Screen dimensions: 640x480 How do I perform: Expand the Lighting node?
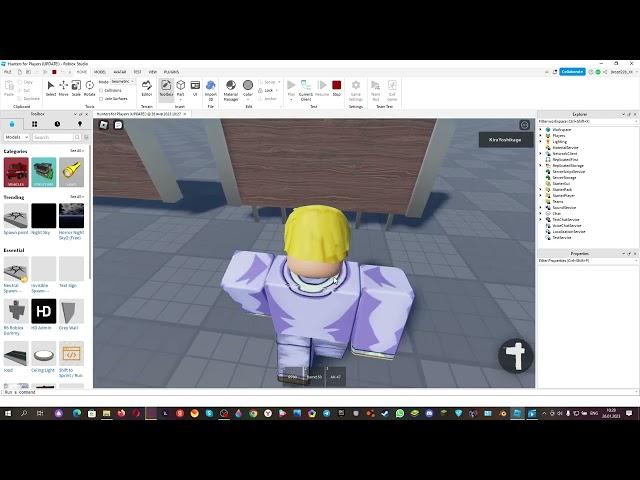tap(540, 142)
